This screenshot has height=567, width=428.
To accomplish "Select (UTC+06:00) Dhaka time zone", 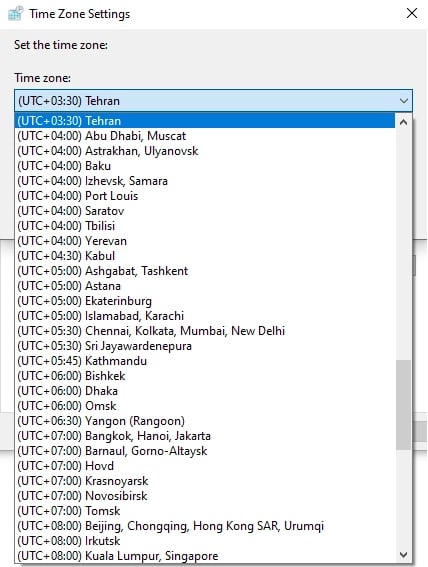I will (x=205, y=391).
